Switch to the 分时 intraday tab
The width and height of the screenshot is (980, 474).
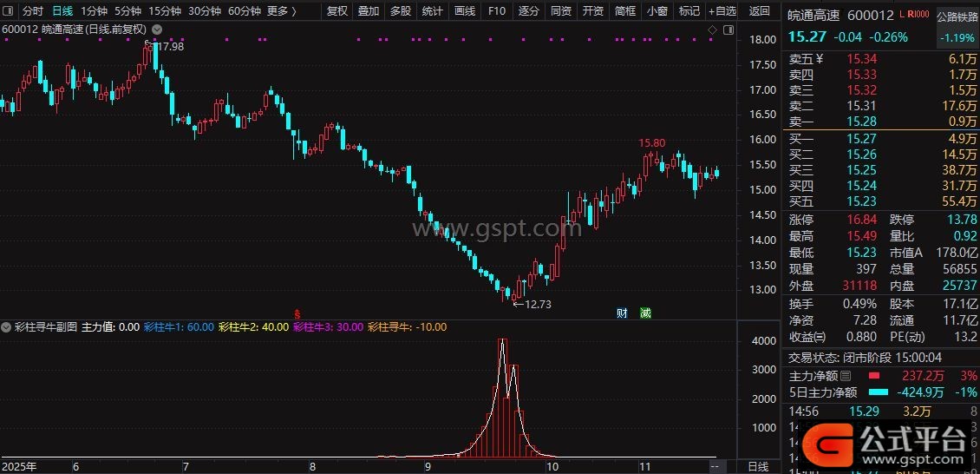(x=32, y=11)
